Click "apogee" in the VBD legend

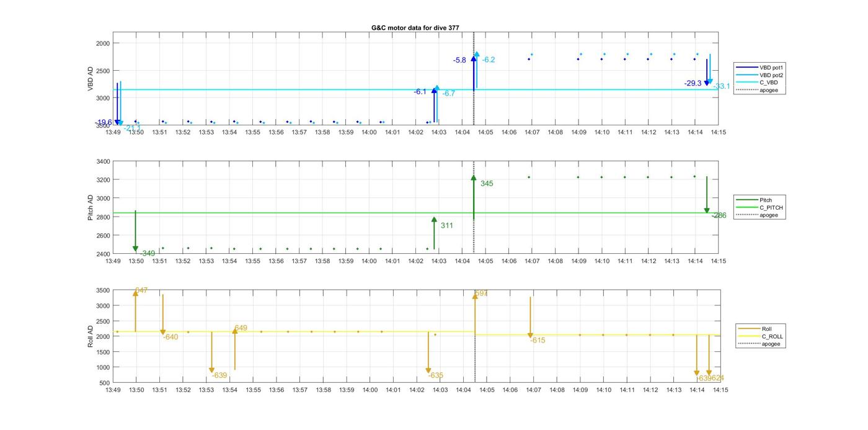click(x=756, y=90)
